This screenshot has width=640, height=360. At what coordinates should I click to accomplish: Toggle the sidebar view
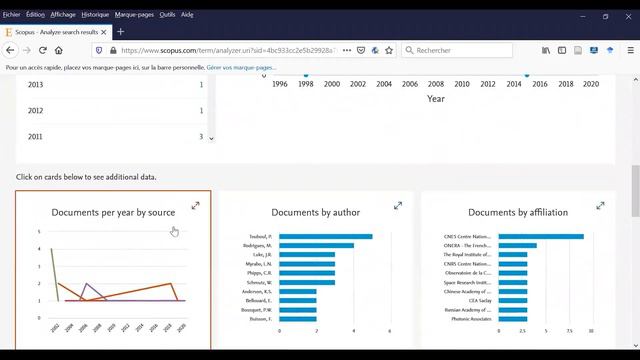[562, 50]
